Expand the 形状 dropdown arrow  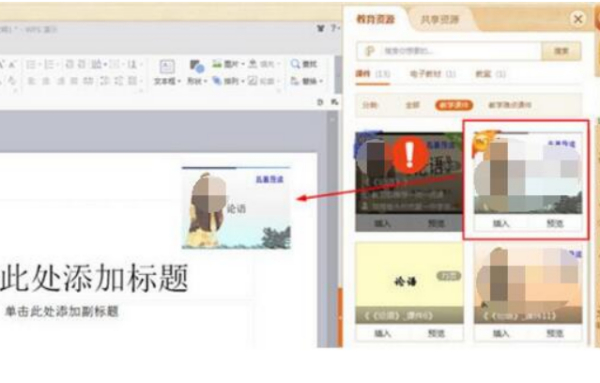205,81
